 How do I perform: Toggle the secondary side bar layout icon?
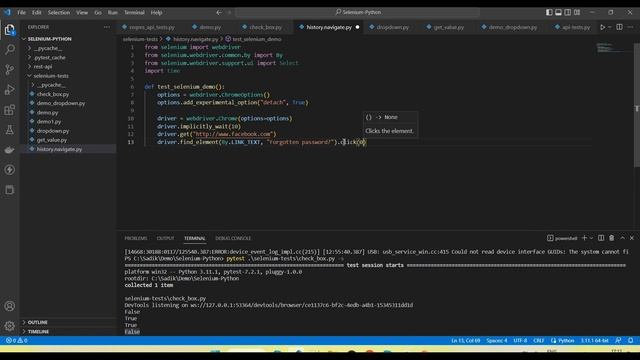(568, 12)
